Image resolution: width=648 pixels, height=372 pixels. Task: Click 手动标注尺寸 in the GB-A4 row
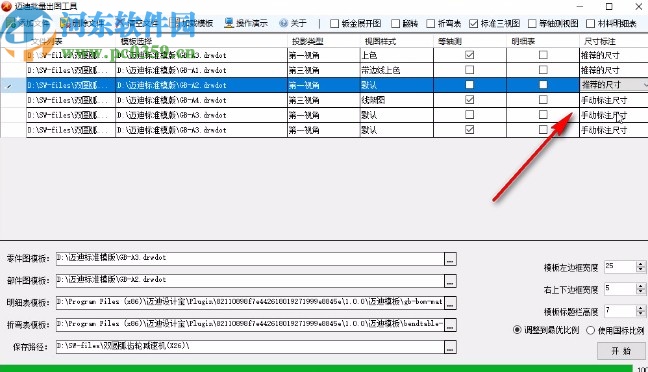[614, 100]
